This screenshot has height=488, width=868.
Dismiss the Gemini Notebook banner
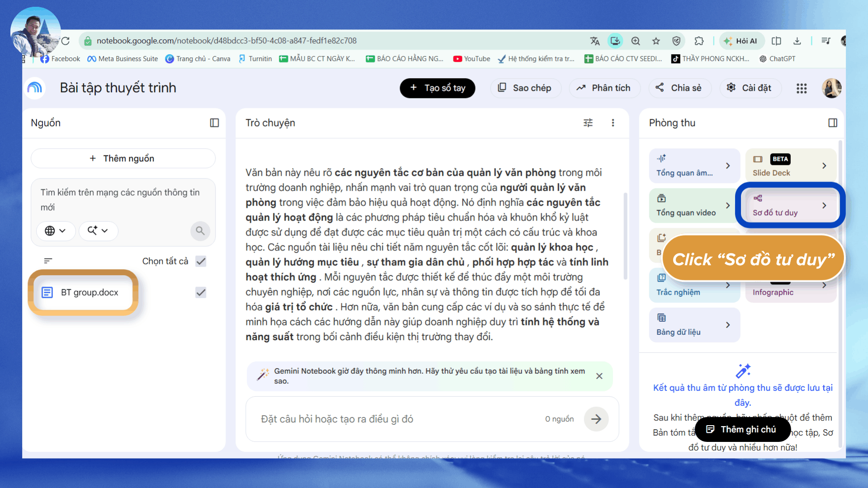(599, 376)
